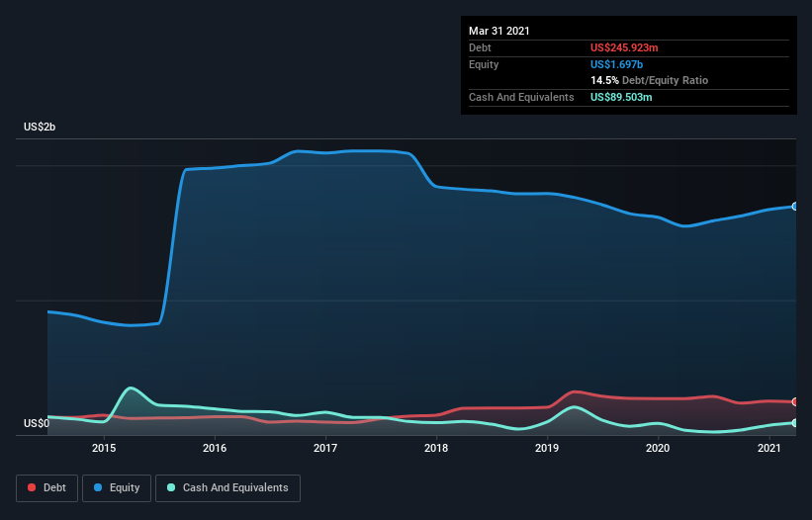This screenshot has width=812, height=520.
Task: Click the 2017 x-axis label
Action: coord(325,448)
